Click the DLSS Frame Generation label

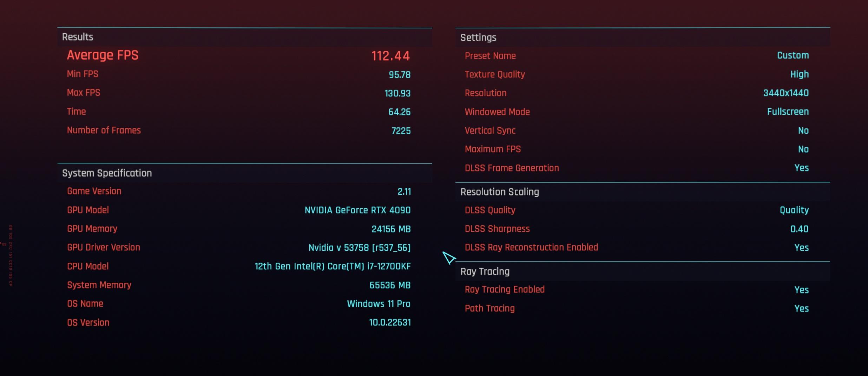click(x=512, y=168)
